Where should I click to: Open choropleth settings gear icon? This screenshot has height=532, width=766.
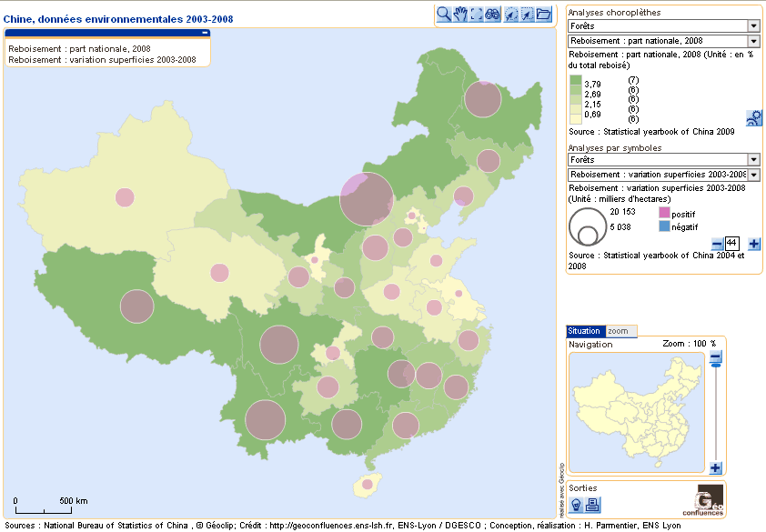click(x=753, y=118)
